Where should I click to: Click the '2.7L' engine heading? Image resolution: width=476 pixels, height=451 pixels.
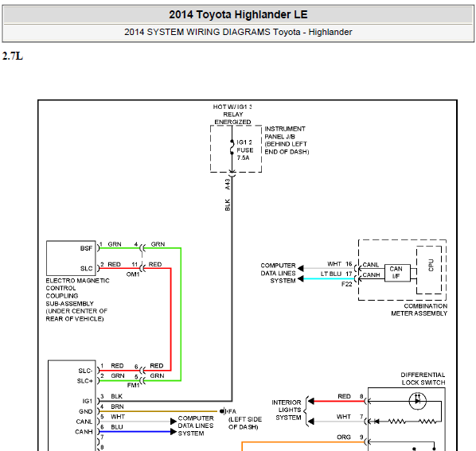[x=13, y=56]
